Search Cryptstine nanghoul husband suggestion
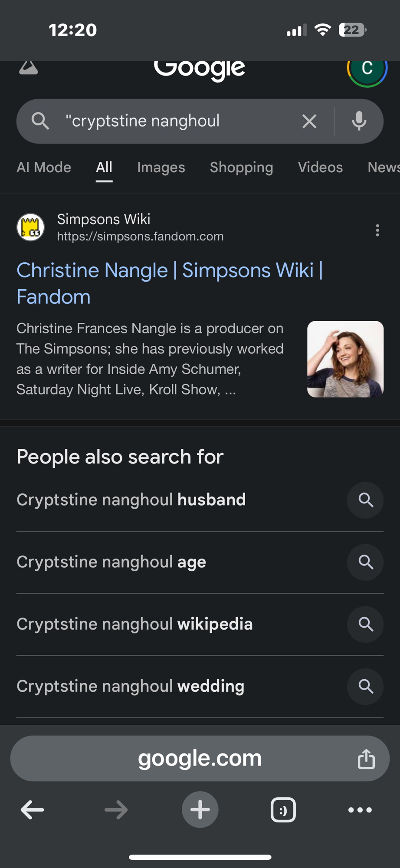 coord(131,500)
